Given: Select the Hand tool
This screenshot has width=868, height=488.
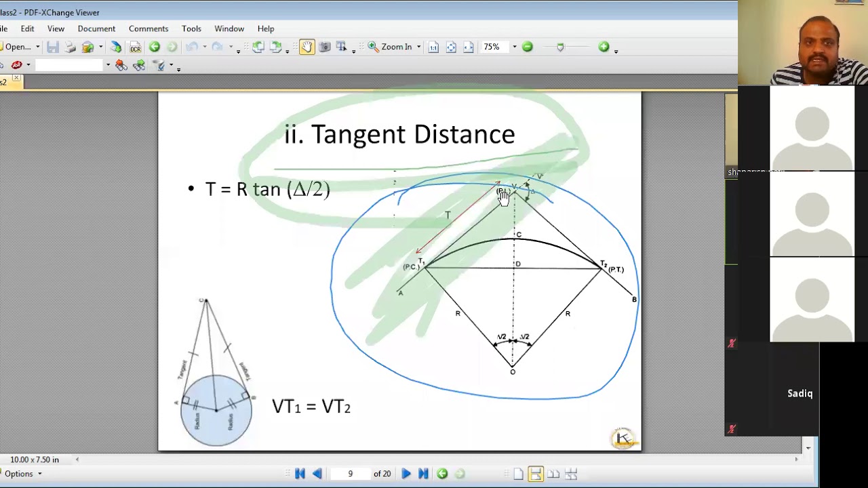Looking at the screenshot, I should [x=307, y=47].
